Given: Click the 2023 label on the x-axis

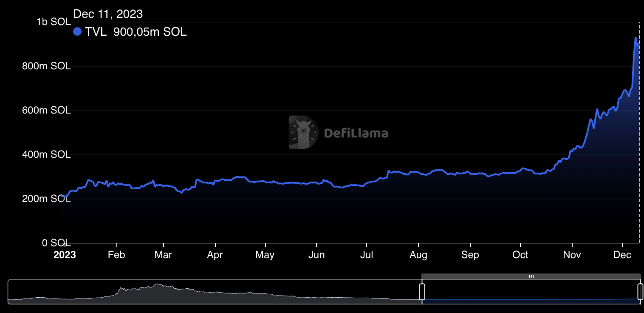Looking at the screenshot, I should point(65,255).
